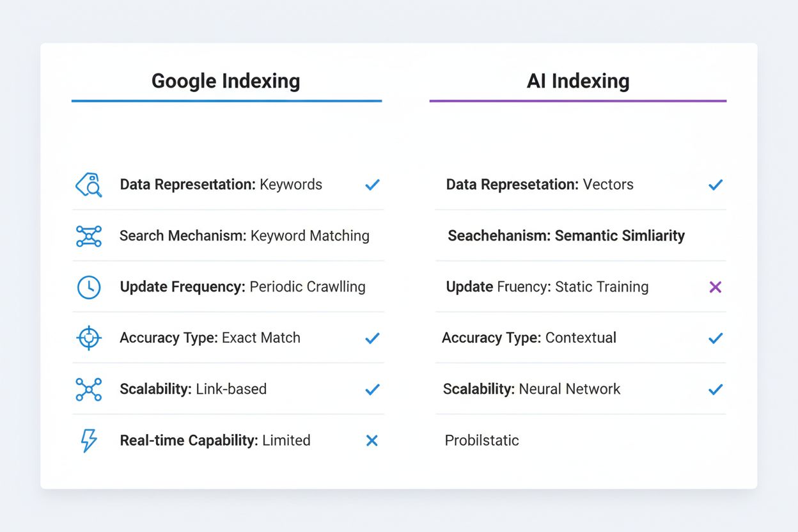
Task: Click the network nodes icon beside Search Mechanism
Action: pyautogui.click(x=89, y=236)
